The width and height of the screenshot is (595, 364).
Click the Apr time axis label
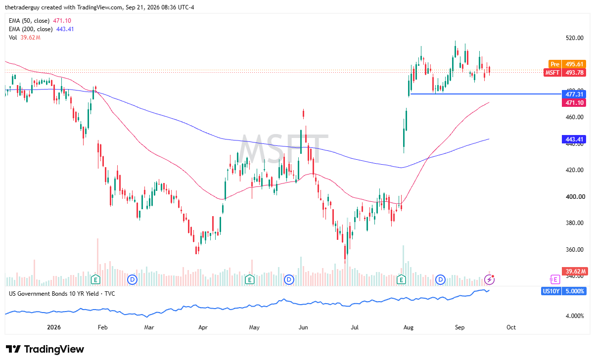tap(202, 327)
